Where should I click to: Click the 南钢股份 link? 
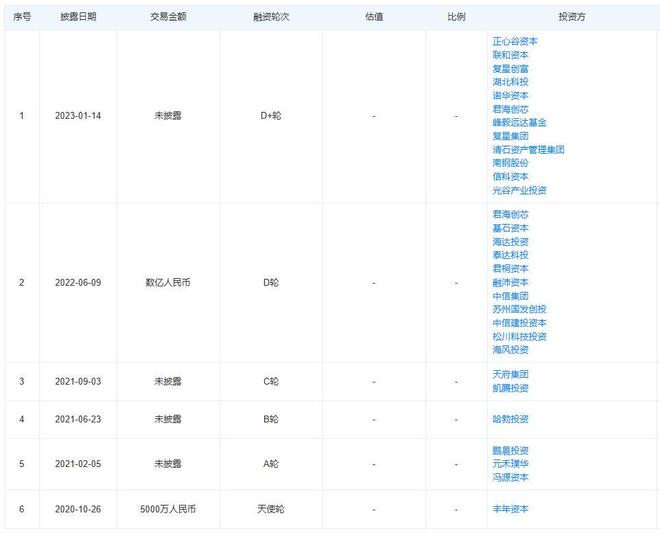[510, 163]
